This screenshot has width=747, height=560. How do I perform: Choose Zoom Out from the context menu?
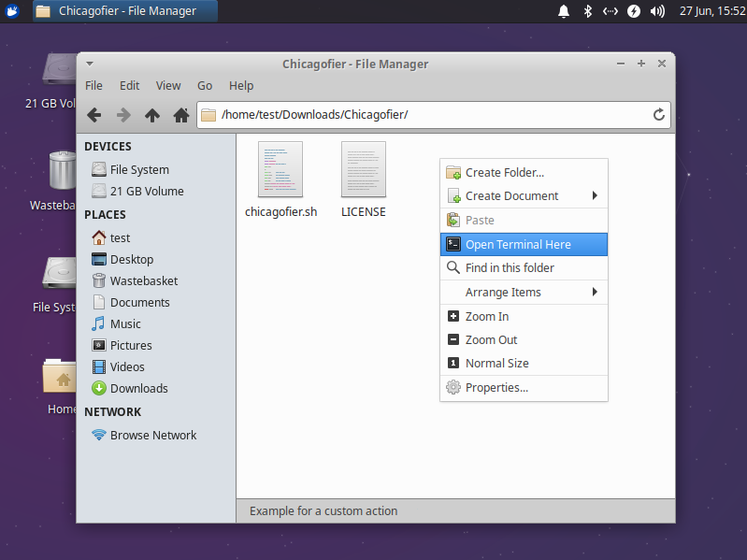[524, 339]
